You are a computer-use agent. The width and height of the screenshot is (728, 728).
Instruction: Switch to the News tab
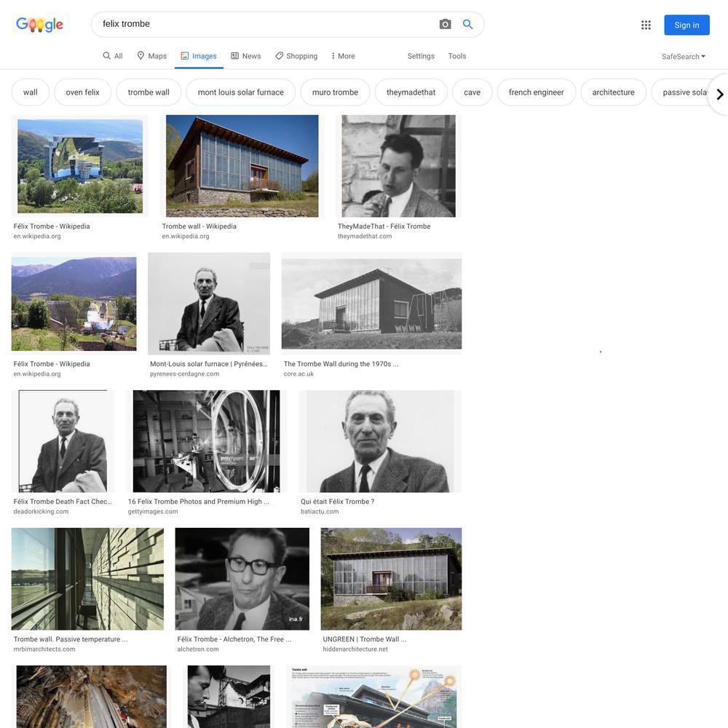coord(246,56)
